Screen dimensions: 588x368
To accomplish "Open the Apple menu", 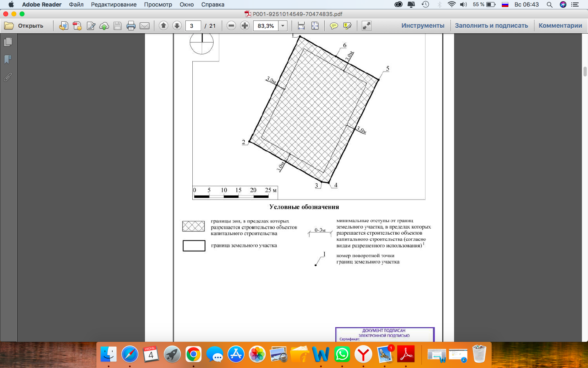I will click(x=11, y=4).
